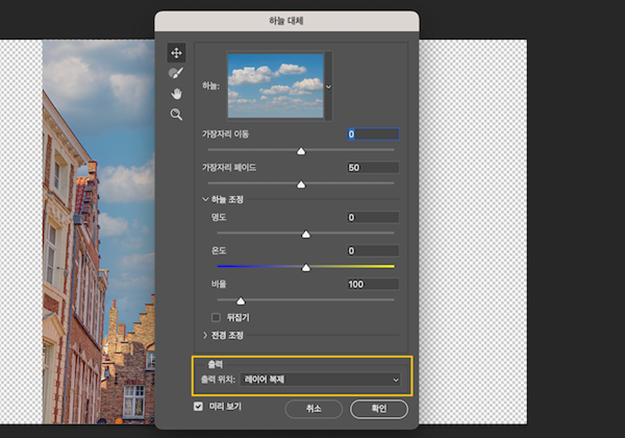The image size is (625, 438).
Task: Select the Sky Move tool
Action: [x=176, y=53]
